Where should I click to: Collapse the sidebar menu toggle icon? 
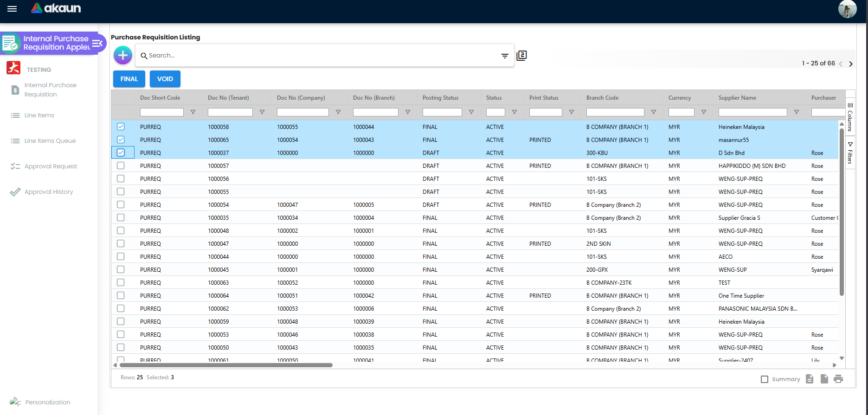point(97,43)
